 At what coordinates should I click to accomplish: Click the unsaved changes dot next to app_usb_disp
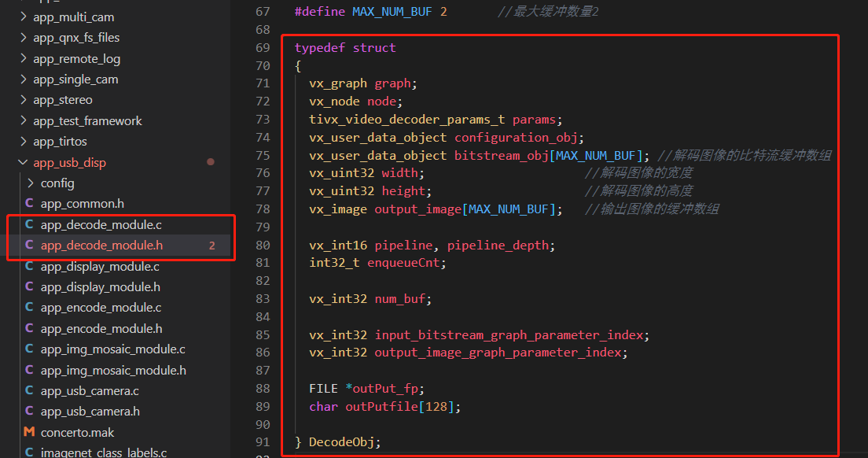pyautogui.click(x=210, y=161)
